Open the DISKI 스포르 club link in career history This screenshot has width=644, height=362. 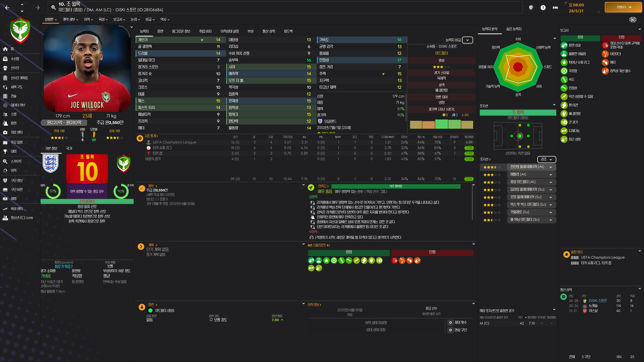pyautogui.click(x=598, y=300)
